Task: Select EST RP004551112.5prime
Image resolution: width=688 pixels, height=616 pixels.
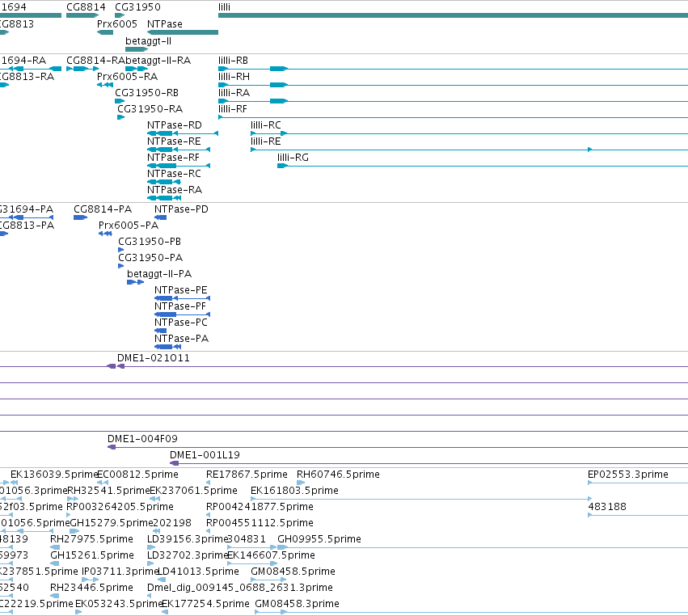Action: click(260, 523)
